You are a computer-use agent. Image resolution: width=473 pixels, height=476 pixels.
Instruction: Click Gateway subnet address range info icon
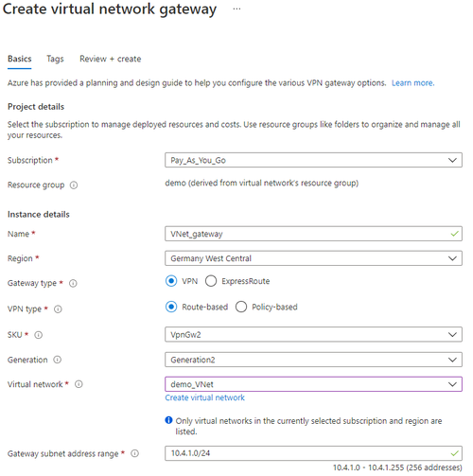tap(134, 453)
